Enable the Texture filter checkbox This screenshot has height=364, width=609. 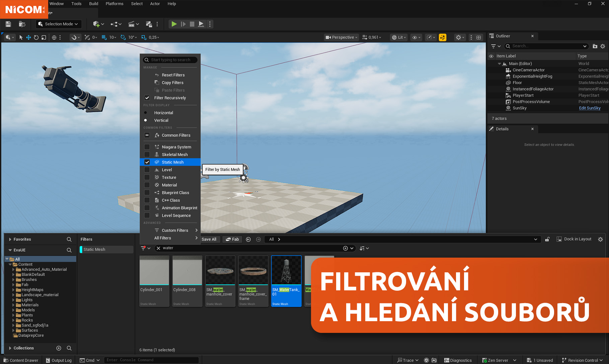click(x=147, y=177)
